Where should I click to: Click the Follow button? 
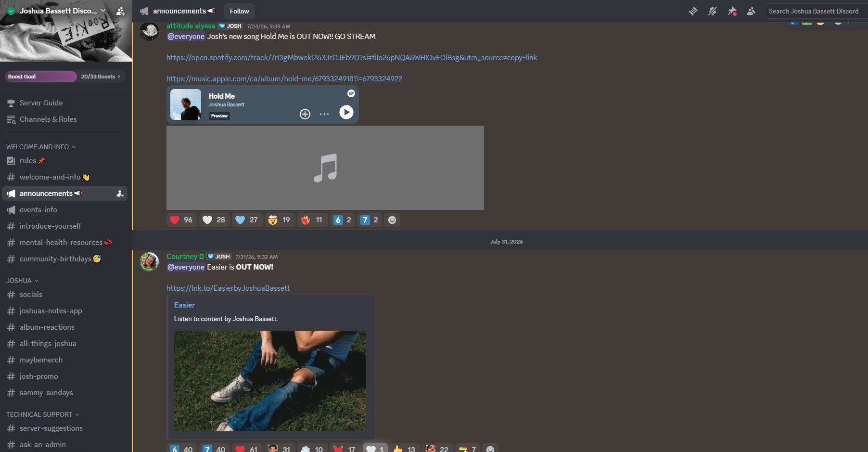pyautogui.click(x=239, y=11)
